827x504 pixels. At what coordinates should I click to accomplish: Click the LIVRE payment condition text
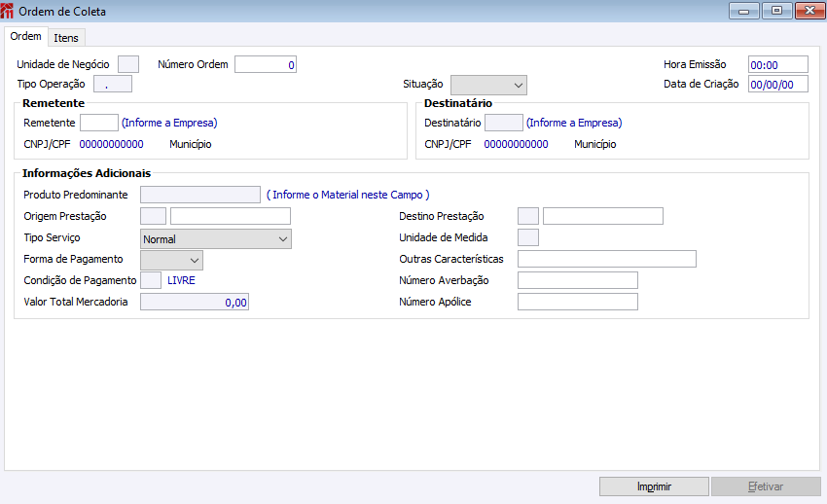(x=181, y=280)
